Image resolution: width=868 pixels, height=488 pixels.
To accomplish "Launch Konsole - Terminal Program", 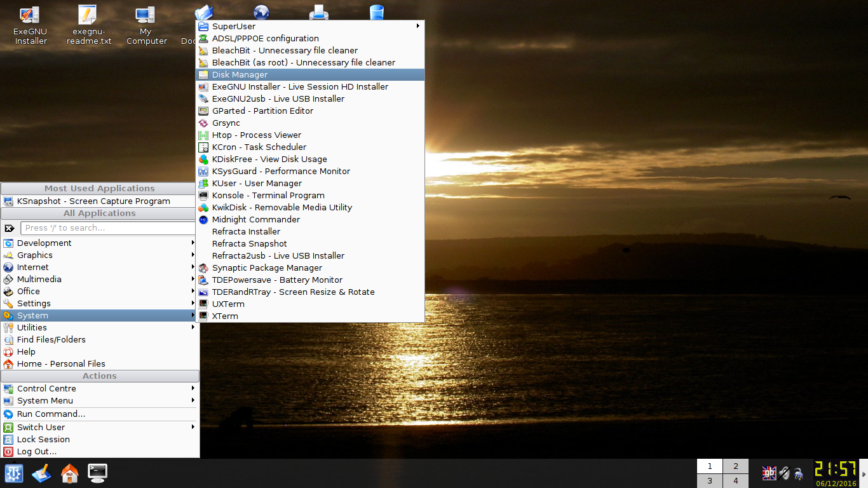I will [x=268, y=196].
